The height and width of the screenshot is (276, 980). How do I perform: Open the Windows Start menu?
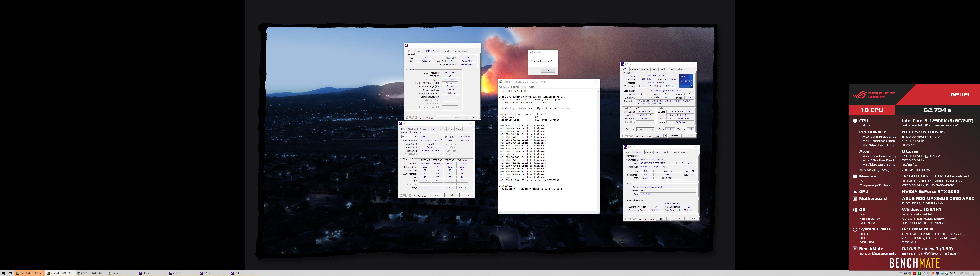tap(3, 273)
